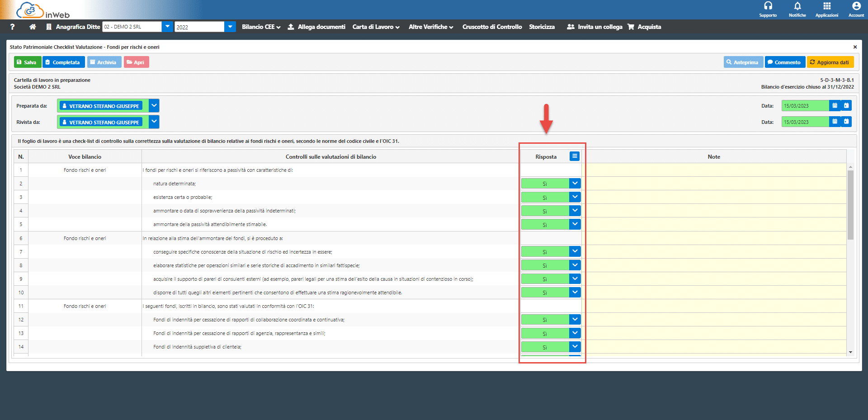Open Risposta dropdown for row 5

[x=575, y=224]
